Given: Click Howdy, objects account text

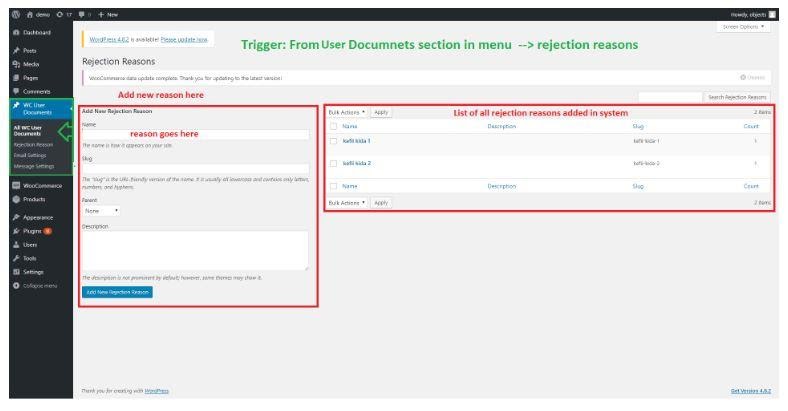Looking at the screenshot, I should [x=748, y=15].
